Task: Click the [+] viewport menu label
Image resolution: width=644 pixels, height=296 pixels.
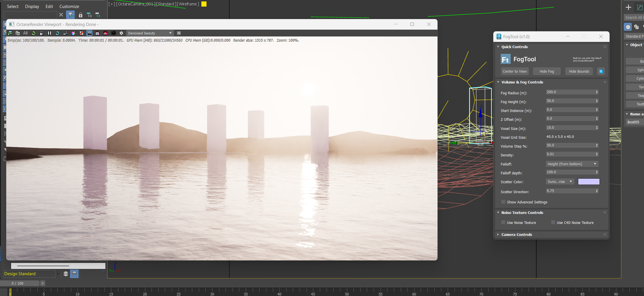Action: [111, 4]
